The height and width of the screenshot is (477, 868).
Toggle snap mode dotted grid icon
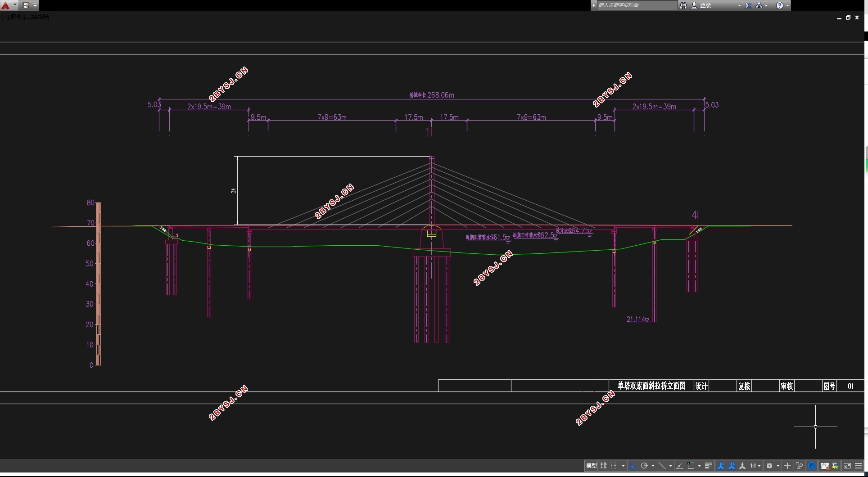(x=614, y=466)
